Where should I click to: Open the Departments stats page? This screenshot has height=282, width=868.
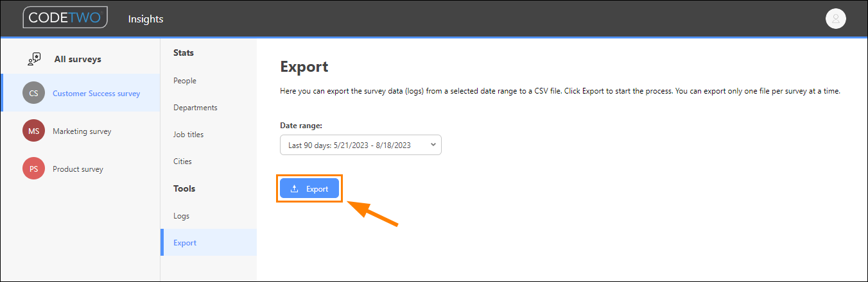pos(195,108)
